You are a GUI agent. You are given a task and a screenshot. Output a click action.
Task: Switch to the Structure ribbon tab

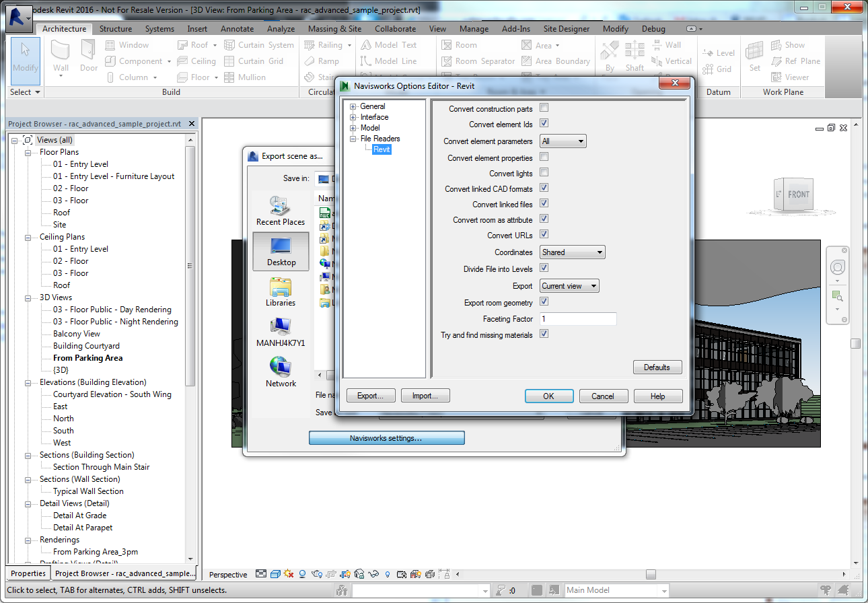pos(115,28)
